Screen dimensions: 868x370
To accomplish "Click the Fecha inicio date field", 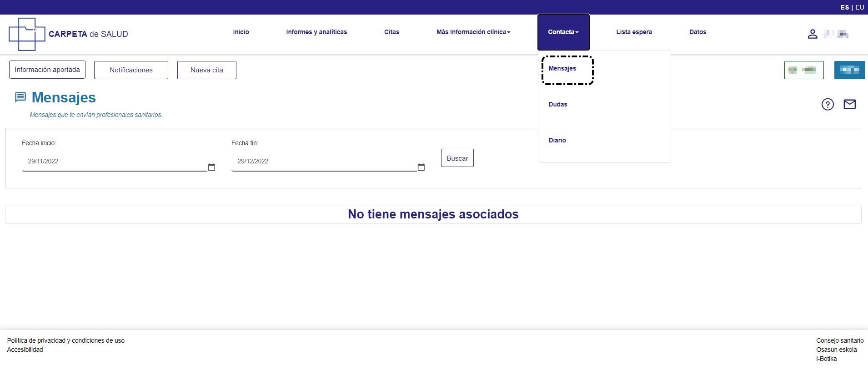I will 115,162.
